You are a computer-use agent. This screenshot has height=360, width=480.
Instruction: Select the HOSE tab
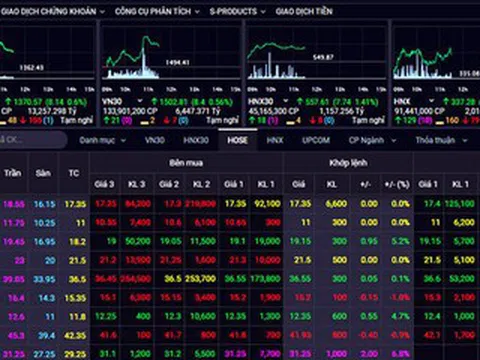[238, 140]
